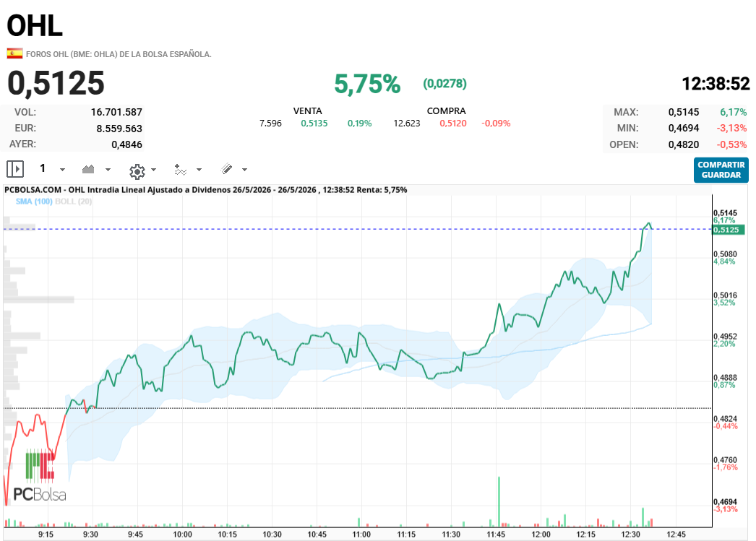
Task: Select the drawing pencil tool
Action: (x=226, y=169)
